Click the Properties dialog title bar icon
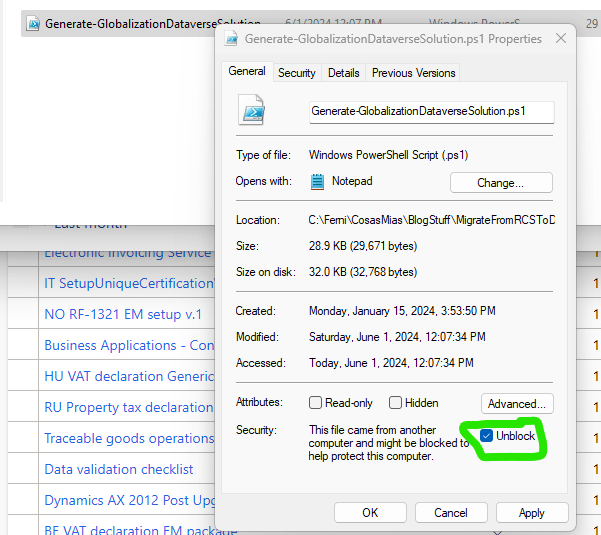Screen dimensions: 601x535 point(231,39)
